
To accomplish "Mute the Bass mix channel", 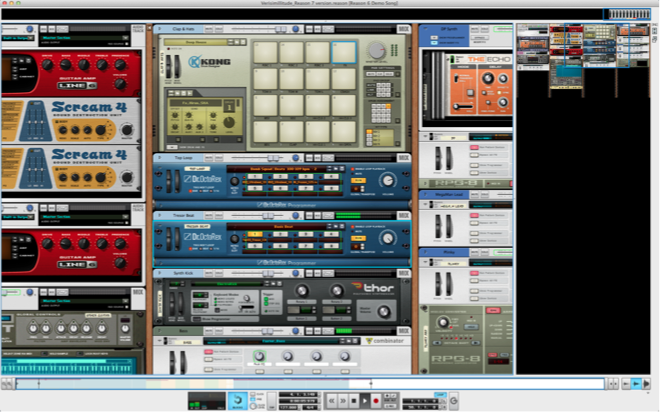I will click(209, 331).
